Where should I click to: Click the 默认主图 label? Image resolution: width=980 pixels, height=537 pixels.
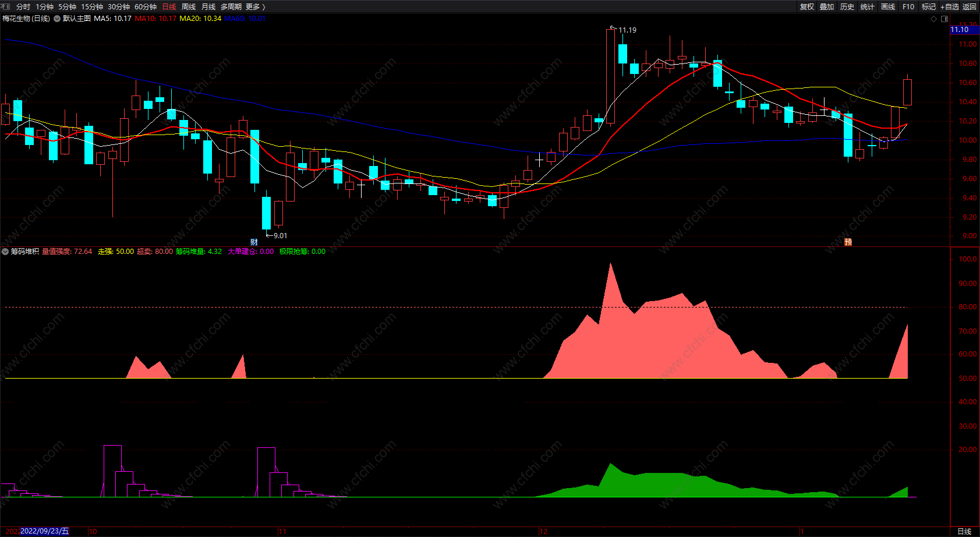pos(77,19)
